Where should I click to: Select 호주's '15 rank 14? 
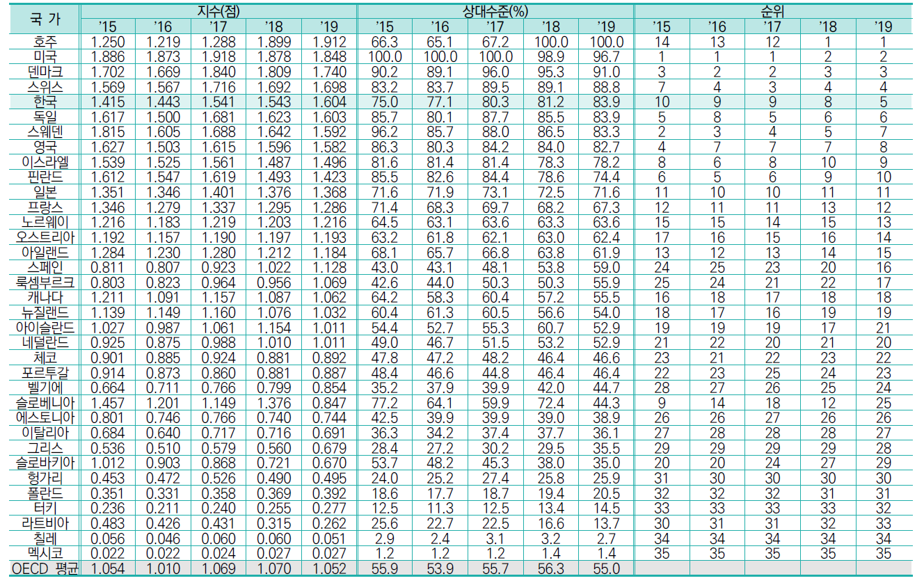coord(662,42)
